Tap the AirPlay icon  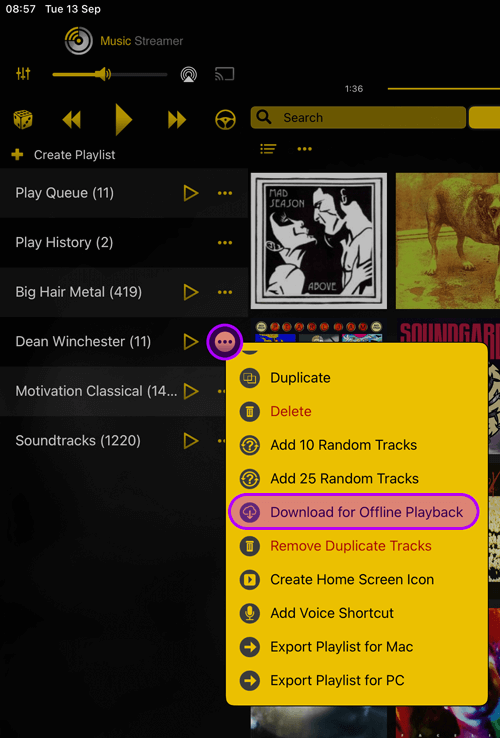coord(189,74)
